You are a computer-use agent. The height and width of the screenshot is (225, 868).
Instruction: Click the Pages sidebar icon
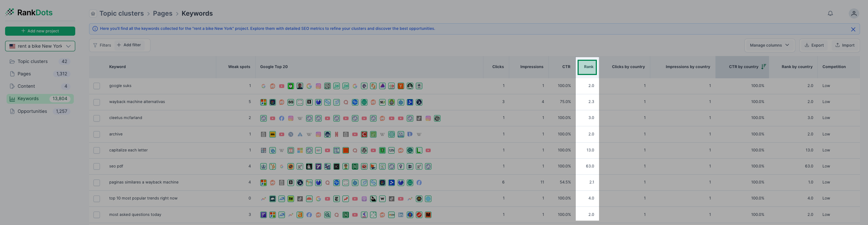[x=12, y=74]
